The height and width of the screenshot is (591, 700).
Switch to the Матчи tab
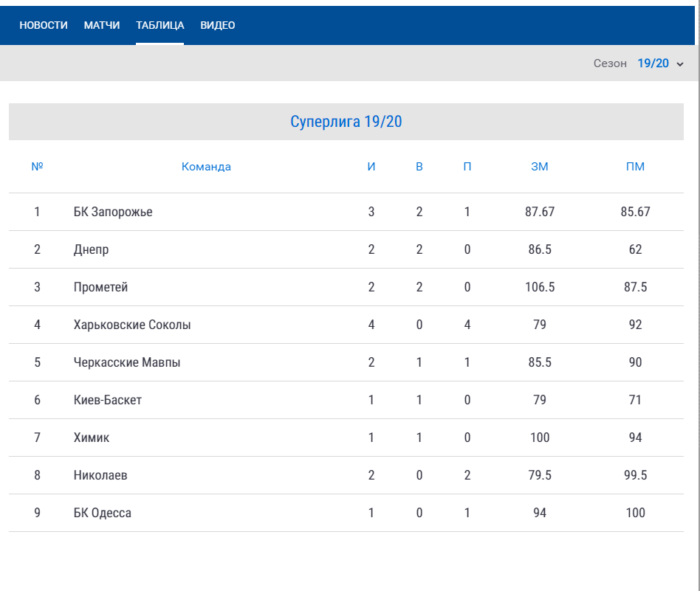(102, 25)
